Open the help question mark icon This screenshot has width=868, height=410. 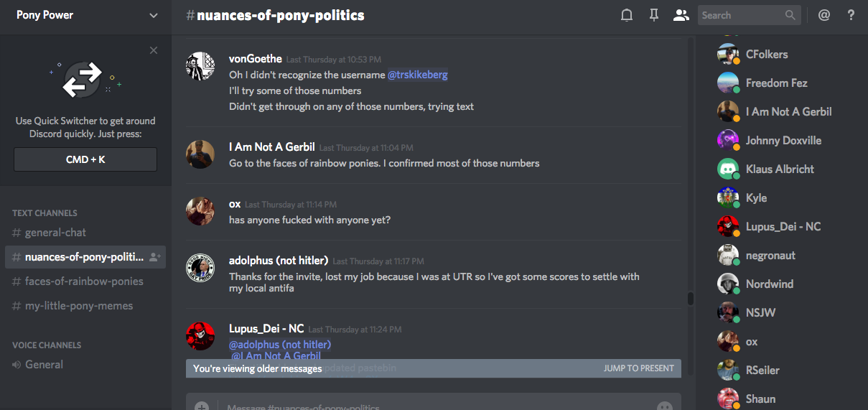[x=851, y=15]
